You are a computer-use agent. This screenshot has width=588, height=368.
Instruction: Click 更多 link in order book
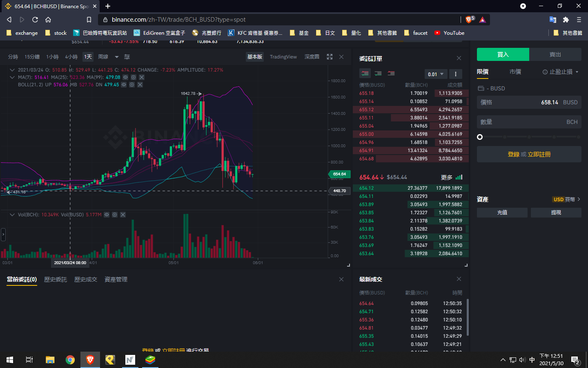447,177
